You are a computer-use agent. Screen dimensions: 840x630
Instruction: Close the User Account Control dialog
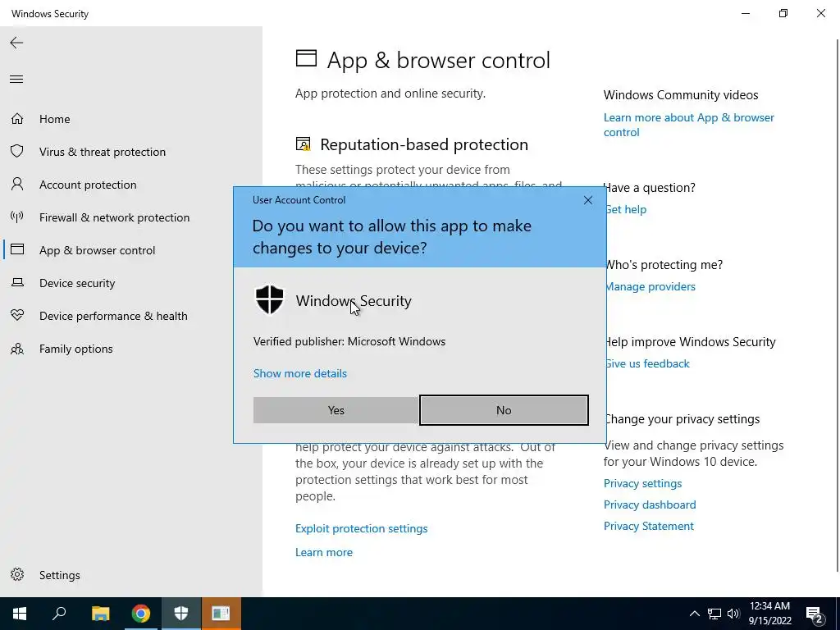tap(587, 200)
